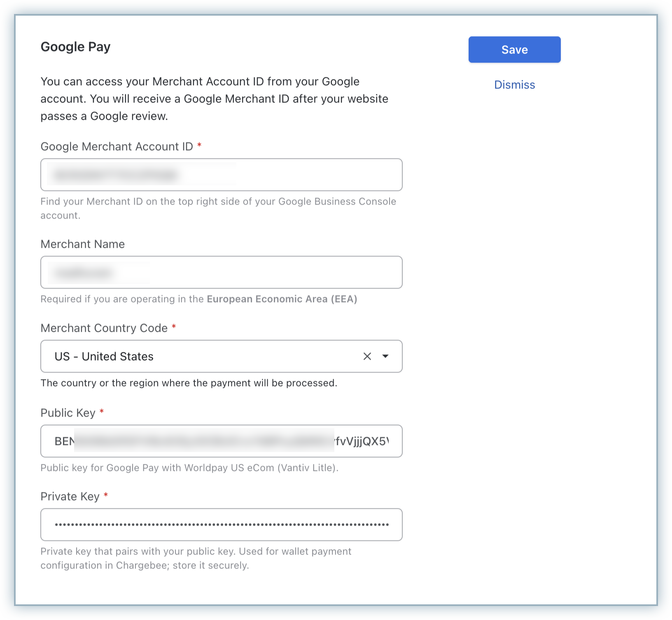Image resolution: width=672 pixels, height=620 pixels.
Task: Clear the US - United States selection
Action: tap(367, 356)
